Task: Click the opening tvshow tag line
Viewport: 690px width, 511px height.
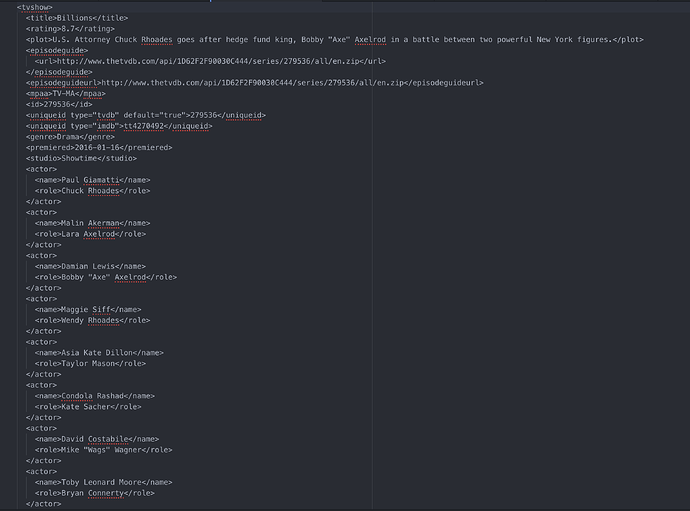Action: [35, 7]
